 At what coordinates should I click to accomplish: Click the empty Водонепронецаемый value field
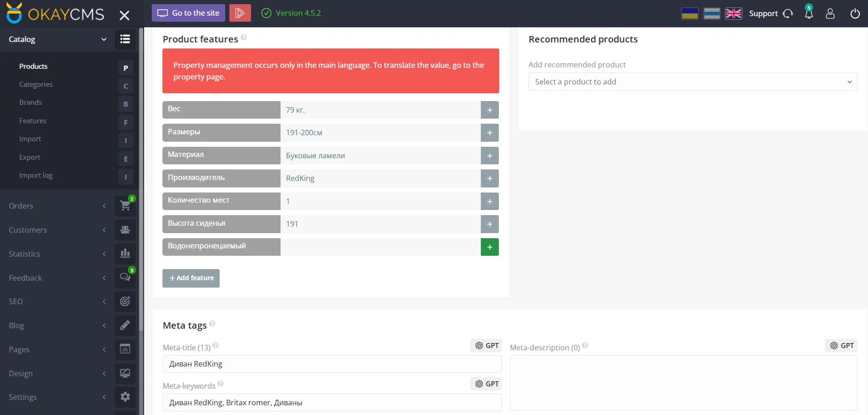pos(381,247)
